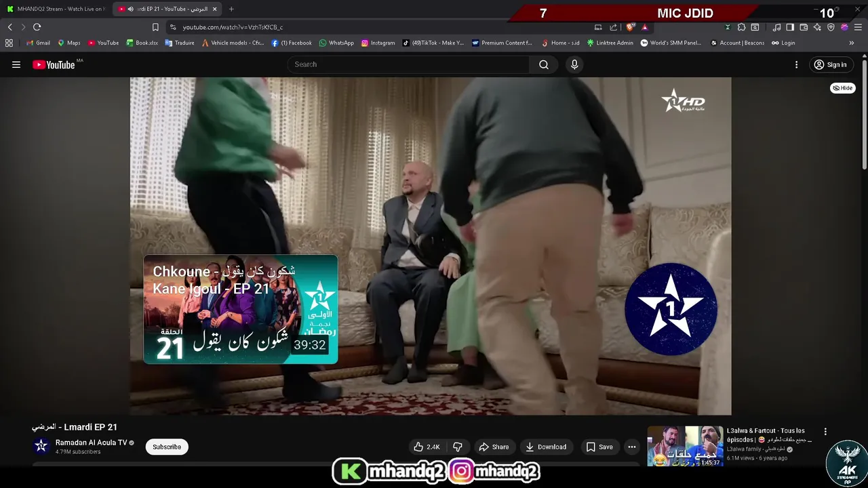Open options menu for L3alwa & Fartout video
The image size is (868, 488).
(825, 432)
